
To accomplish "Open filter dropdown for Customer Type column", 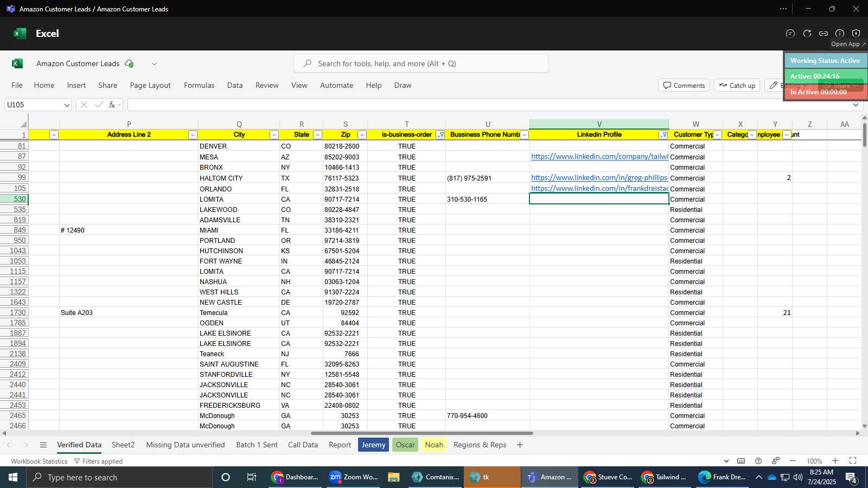I will (717, 135).
